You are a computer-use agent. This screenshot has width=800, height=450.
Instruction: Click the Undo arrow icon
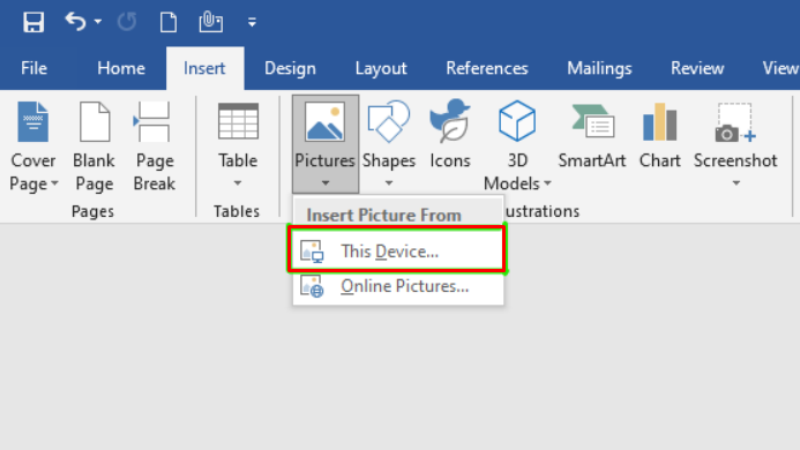[75, 21]
